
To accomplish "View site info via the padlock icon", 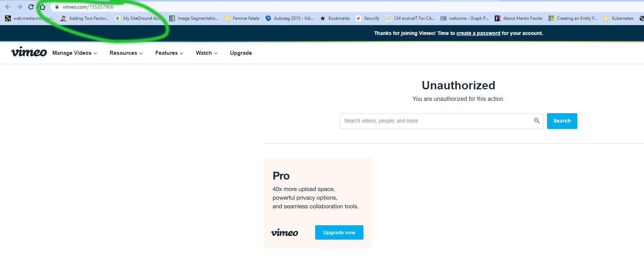I will 57,7.
